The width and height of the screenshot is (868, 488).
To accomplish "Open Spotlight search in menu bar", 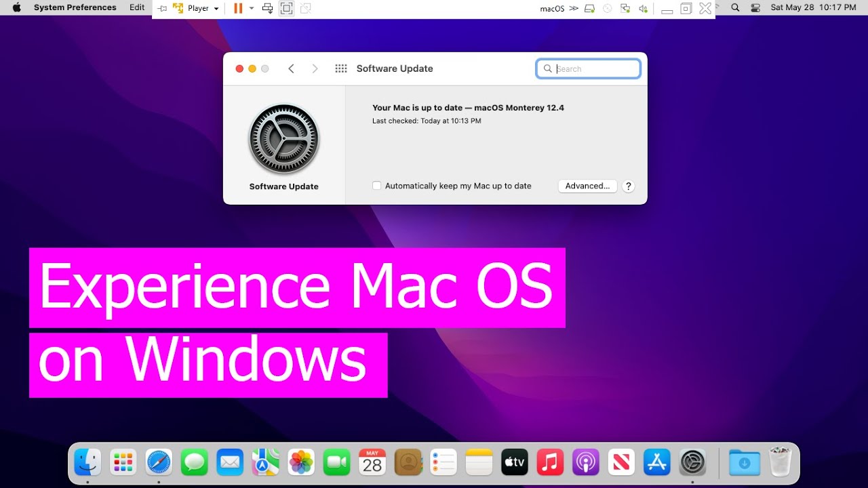I will coord(735,8).
